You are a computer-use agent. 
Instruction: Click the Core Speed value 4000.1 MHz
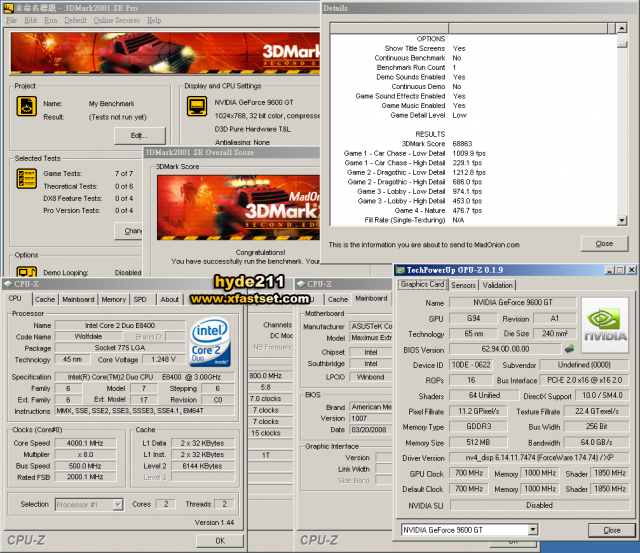85,443
